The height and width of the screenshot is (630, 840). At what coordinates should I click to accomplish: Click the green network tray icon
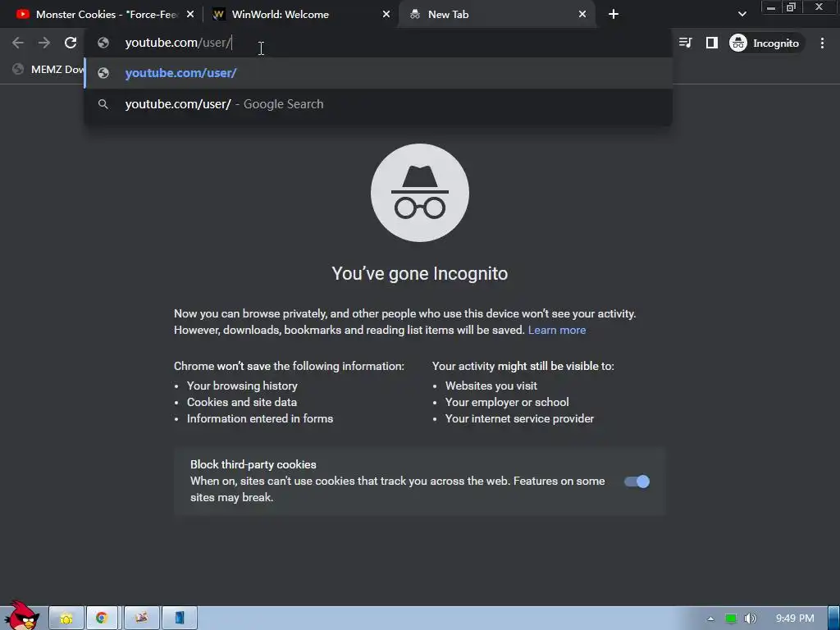pyautogui.click(x=730, y=619)
